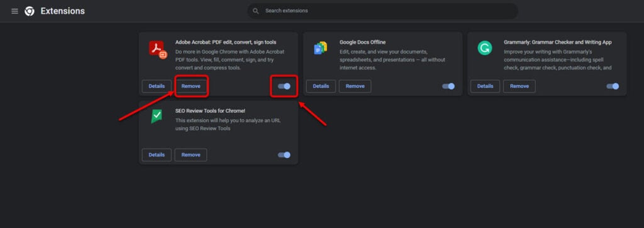Switch off SEO Review Tools toggle
Image resolution: width=644 pixels, height=228 pixels.
284,155
